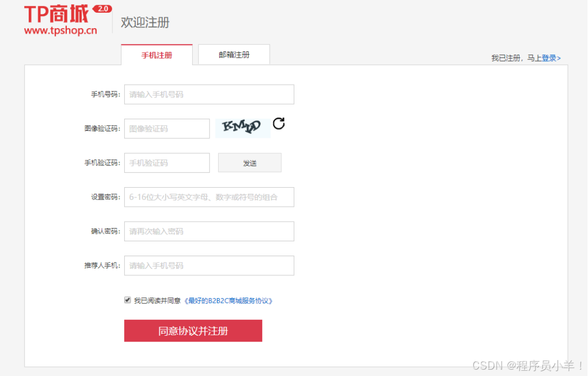The height and width of the screenshot is (376, 588).
Task: Click the 推荐人手机 referrer phone field
Action: (209, 265)
